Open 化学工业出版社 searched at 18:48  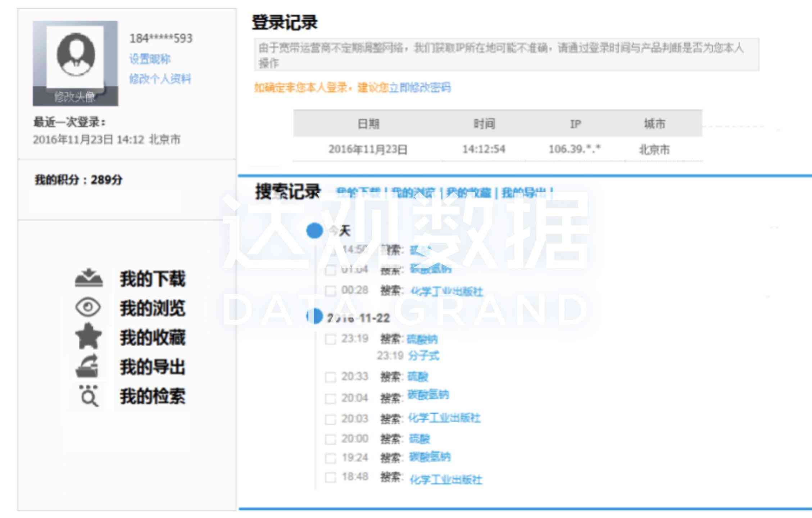click(446, 480)
